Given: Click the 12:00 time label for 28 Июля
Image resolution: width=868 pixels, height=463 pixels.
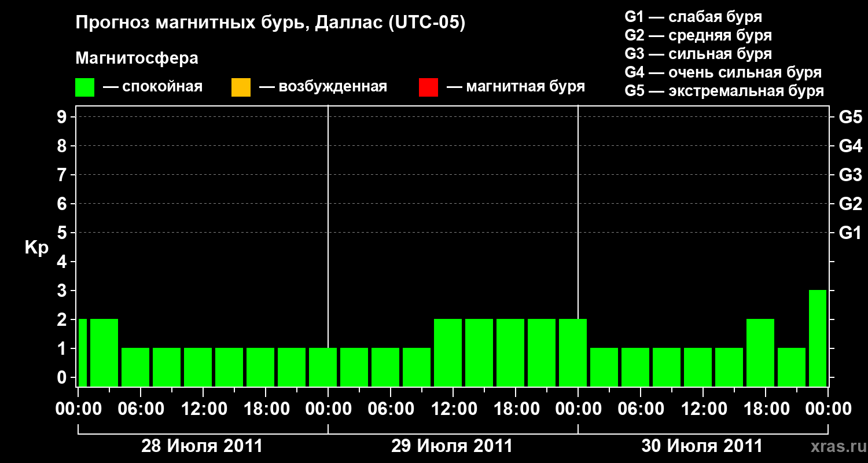Looking at the screenshot, I should pos(203,409).
